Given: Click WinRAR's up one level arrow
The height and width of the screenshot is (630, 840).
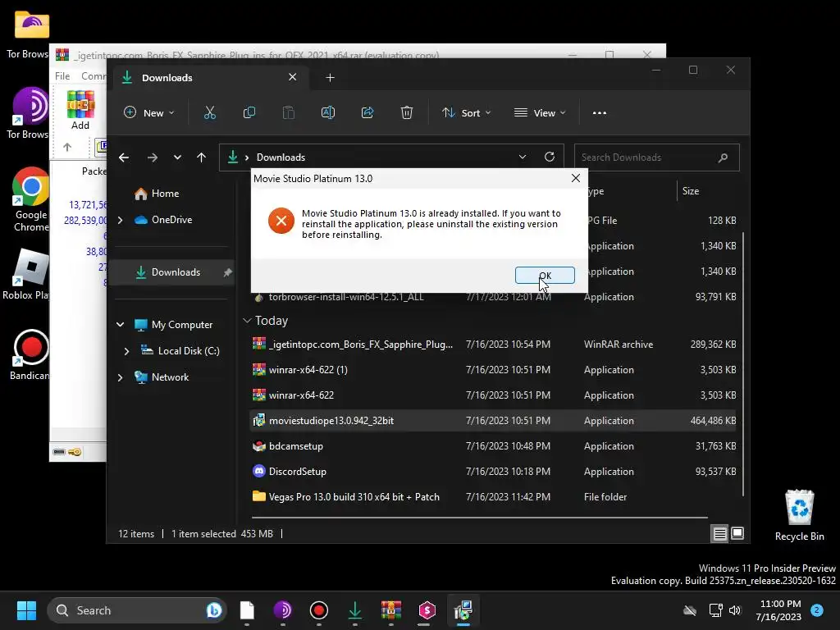Looking at the screenshot, I should (67, 147).
